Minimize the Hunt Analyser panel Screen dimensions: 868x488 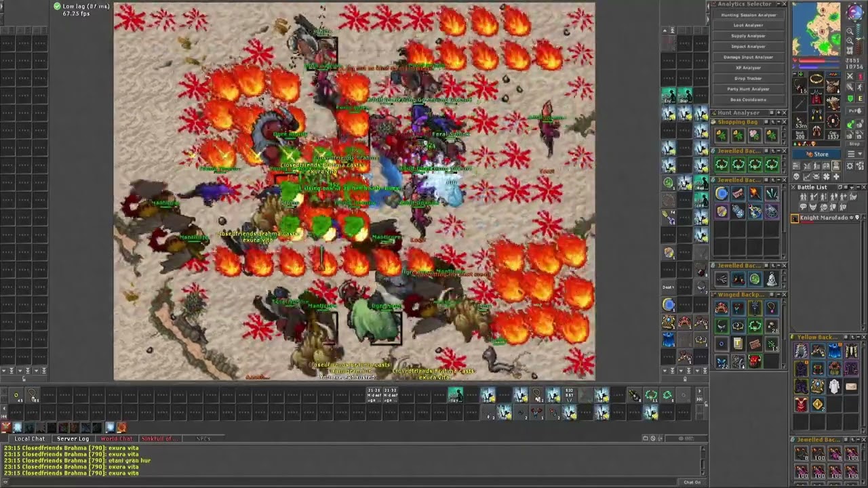pos(777,113)
